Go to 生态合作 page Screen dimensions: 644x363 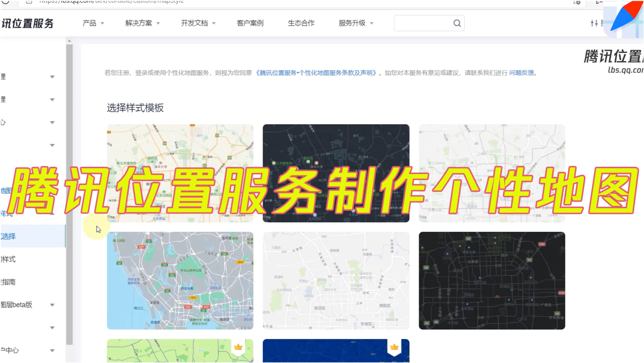click(301, 23)
